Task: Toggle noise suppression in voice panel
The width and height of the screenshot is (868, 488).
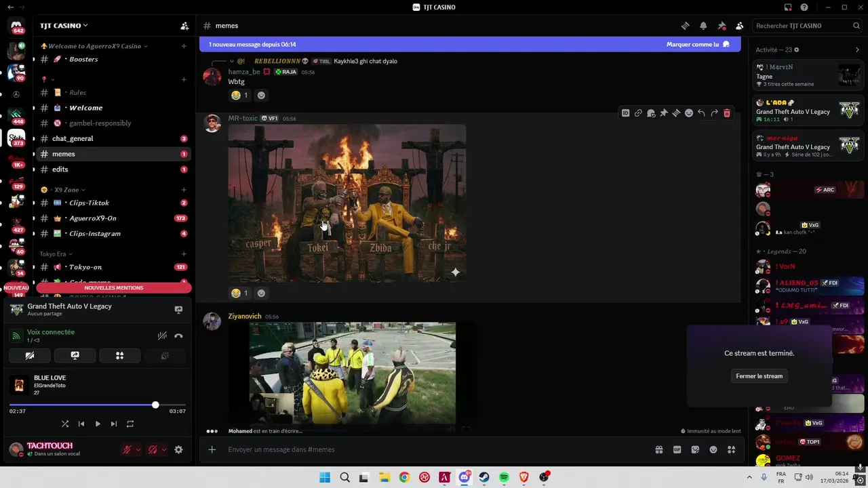Action: pos(162,335)
